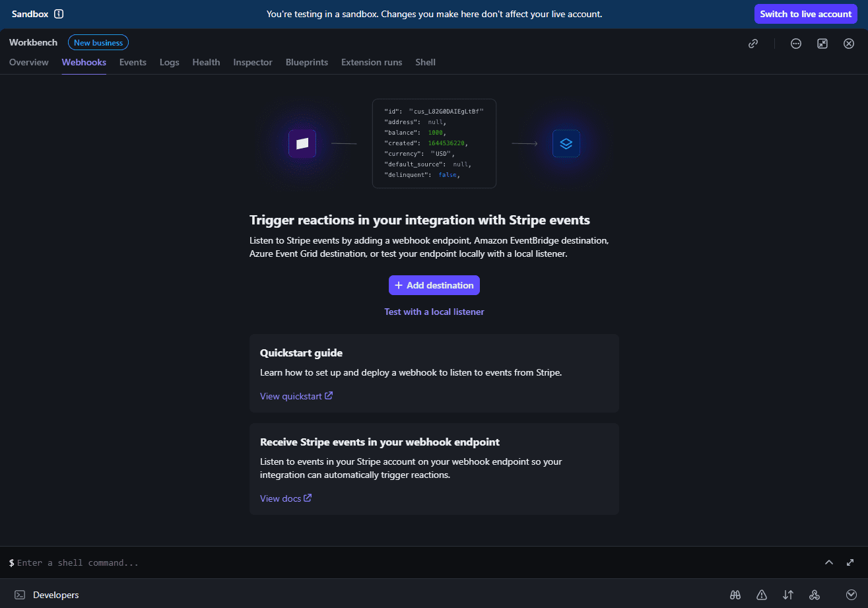Click the Developers label in bottom bar
Viewport: 868px width, 608px height.
[x=56, y=595]
